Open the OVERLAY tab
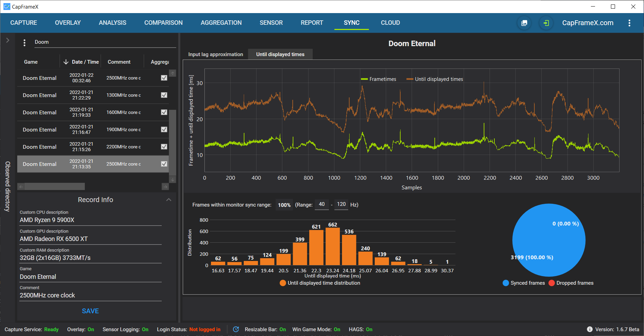644x336 pixels. tap(68, 23)
